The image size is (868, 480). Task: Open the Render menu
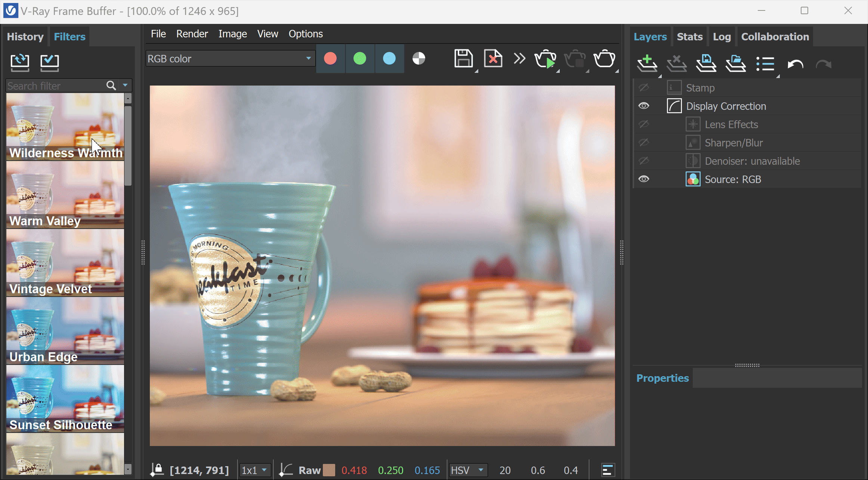click(192, 34)
